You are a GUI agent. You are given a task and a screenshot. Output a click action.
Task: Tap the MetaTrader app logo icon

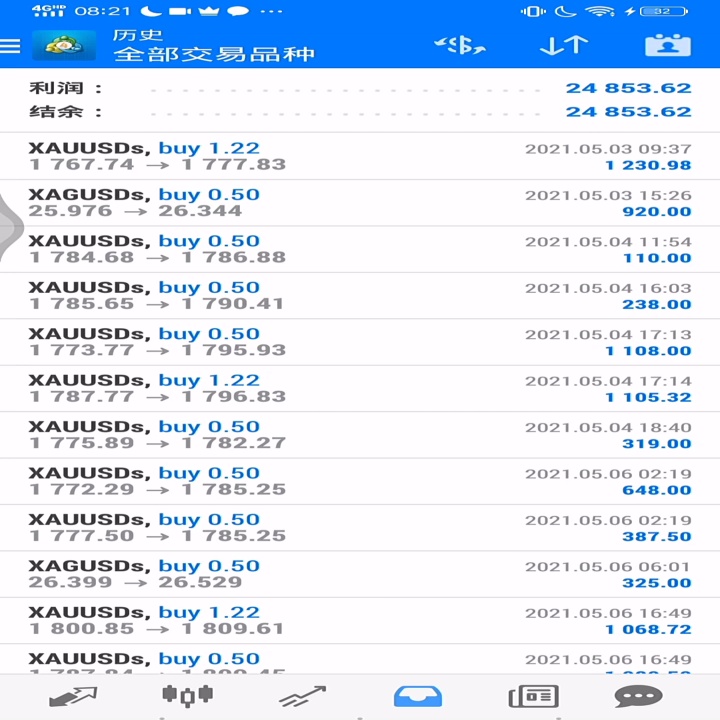(64, 45)
